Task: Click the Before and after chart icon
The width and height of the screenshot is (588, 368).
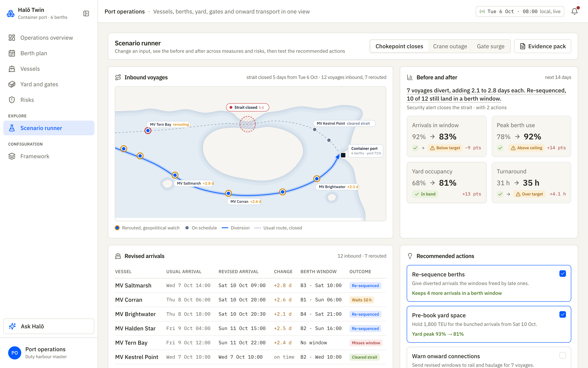Action: point(410,77)
